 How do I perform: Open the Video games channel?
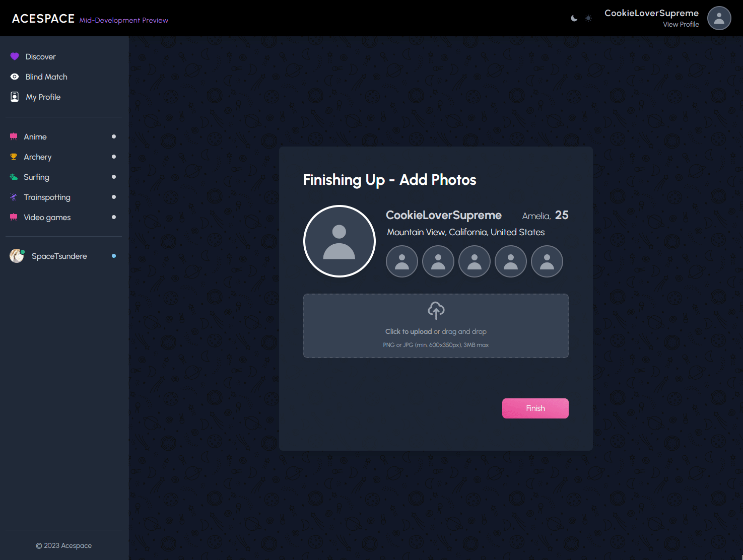click(63, 217)
